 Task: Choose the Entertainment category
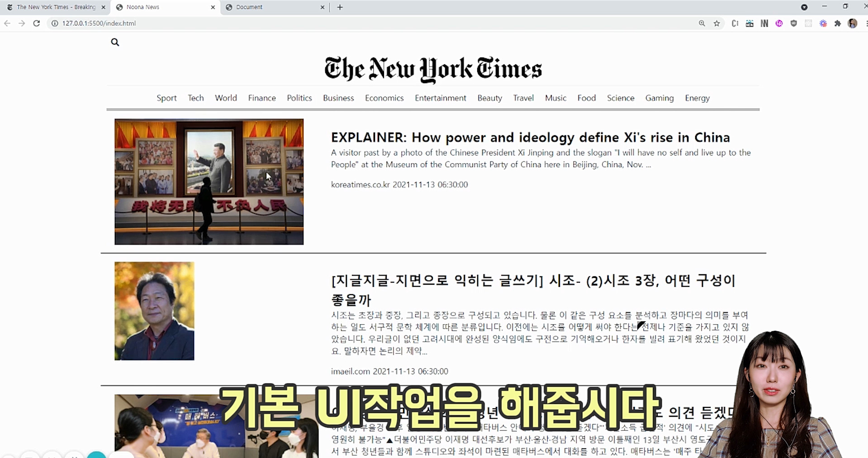(440, 98)
